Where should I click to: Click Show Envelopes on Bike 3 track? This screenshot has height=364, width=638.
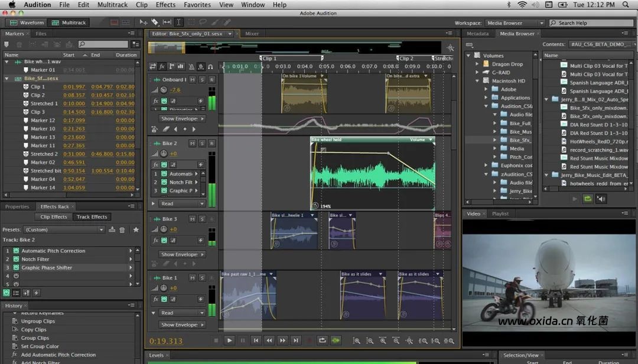(183, 254)
